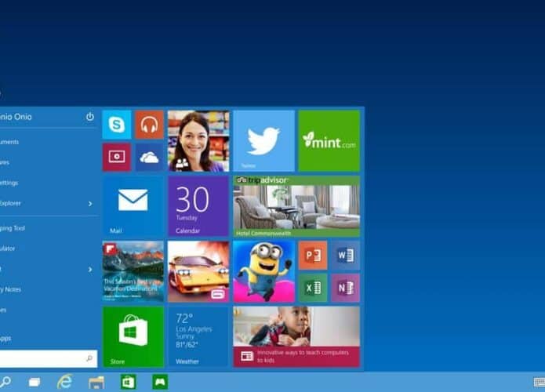
Task: Click the user account name header
Action: (16, 117)
